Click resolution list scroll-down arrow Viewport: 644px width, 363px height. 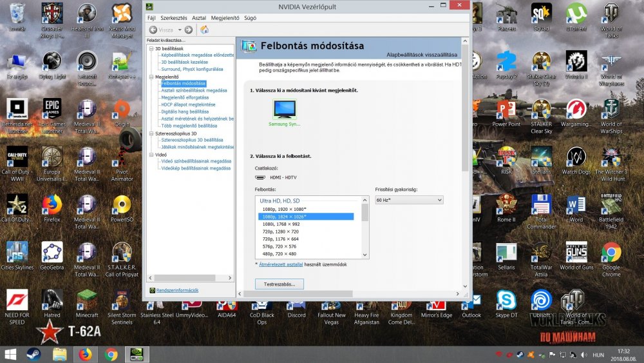pos(365,255)
